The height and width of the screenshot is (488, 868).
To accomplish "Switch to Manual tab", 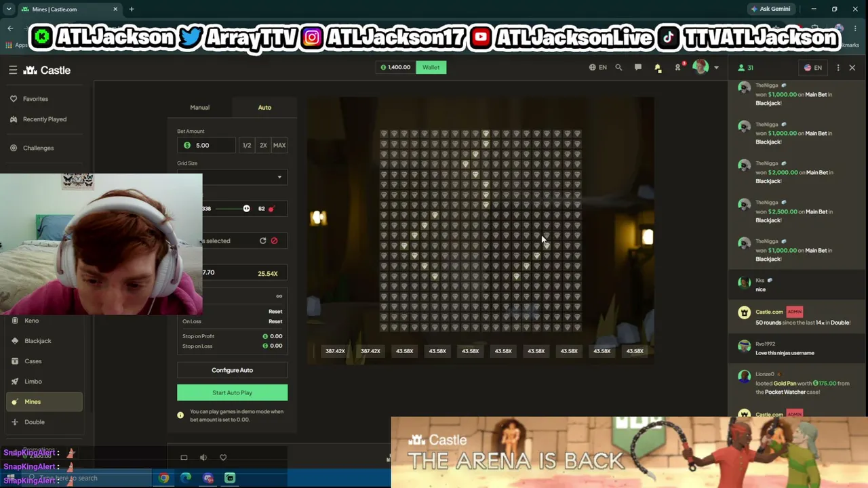I will coord(200,107).
